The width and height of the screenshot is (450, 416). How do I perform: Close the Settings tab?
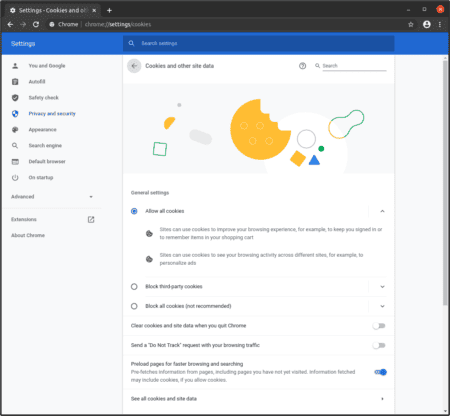point(94,10)
